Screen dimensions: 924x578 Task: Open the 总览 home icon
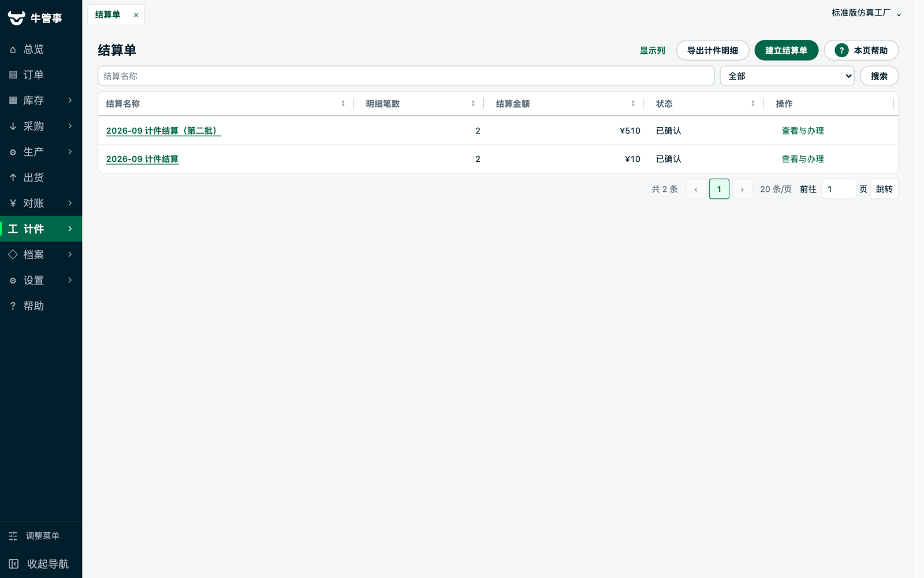(13, 50)
